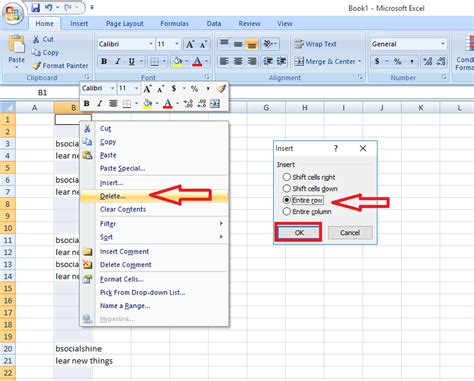474x381 pixels.
Task: Align text right in ribbon
Action: pyautogui.click(x=252, y=61)
